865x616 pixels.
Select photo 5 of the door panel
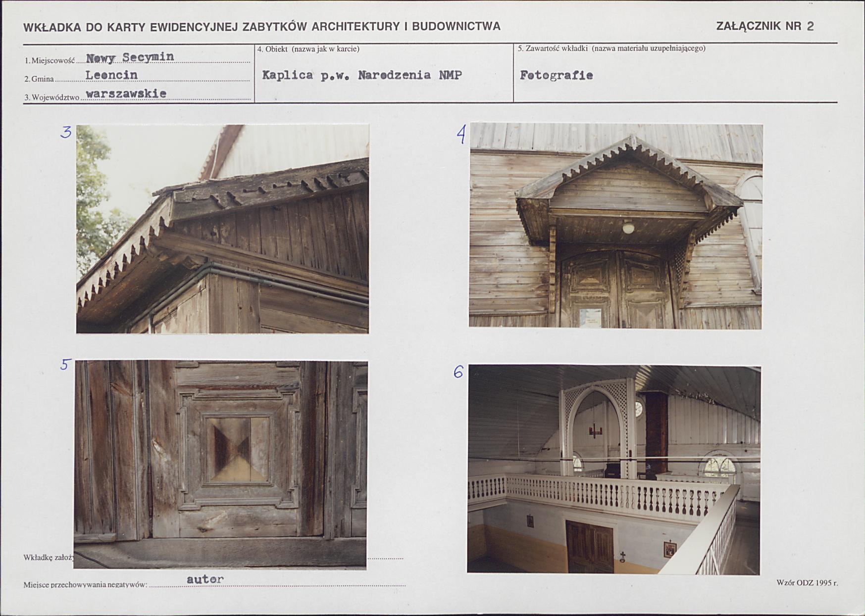220,465
